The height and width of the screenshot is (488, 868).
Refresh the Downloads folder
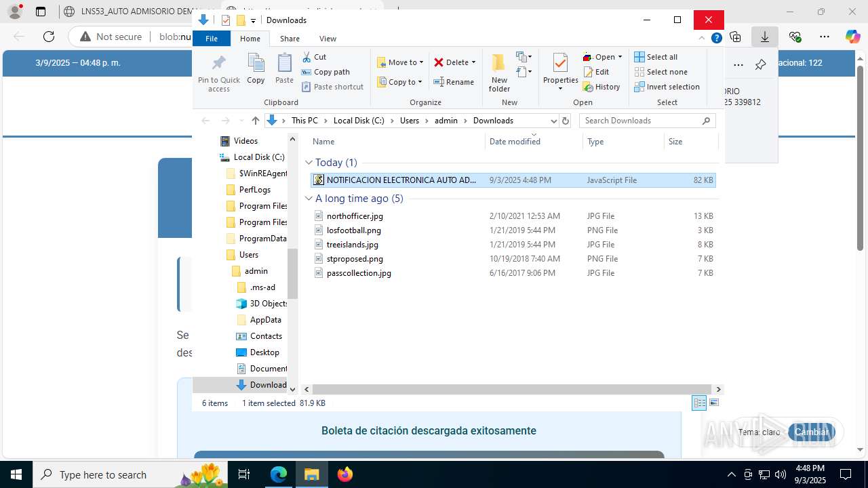[566, 121]
